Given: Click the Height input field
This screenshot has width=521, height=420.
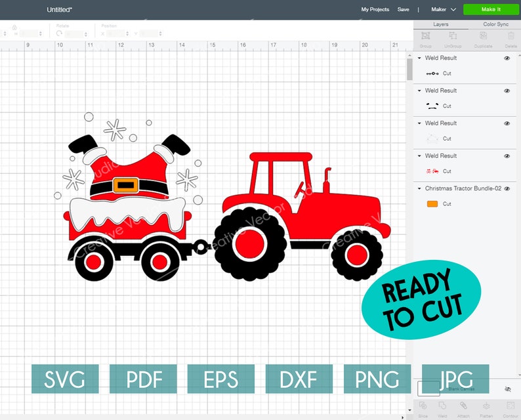Looking at the screenshot, I should coord(29,33).
